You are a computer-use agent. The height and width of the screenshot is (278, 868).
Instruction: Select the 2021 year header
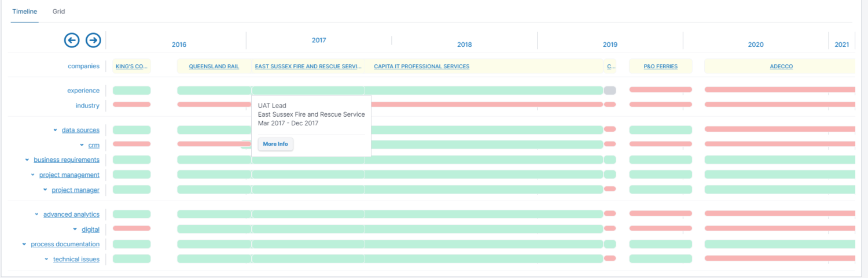[x=842, y=45]
